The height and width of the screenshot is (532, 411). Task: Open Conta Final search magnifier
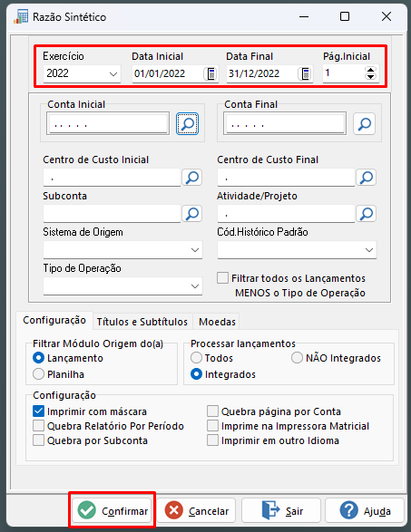(x=364, y=124)
